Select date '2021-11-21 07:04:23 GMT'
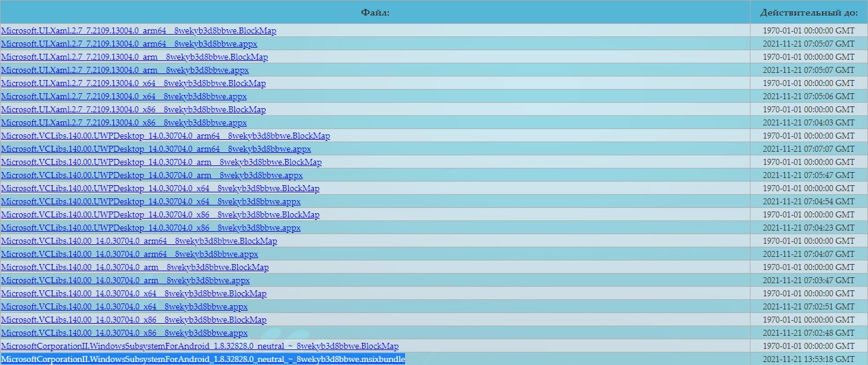This screenshot has width=868, height=365. point(809,228)
